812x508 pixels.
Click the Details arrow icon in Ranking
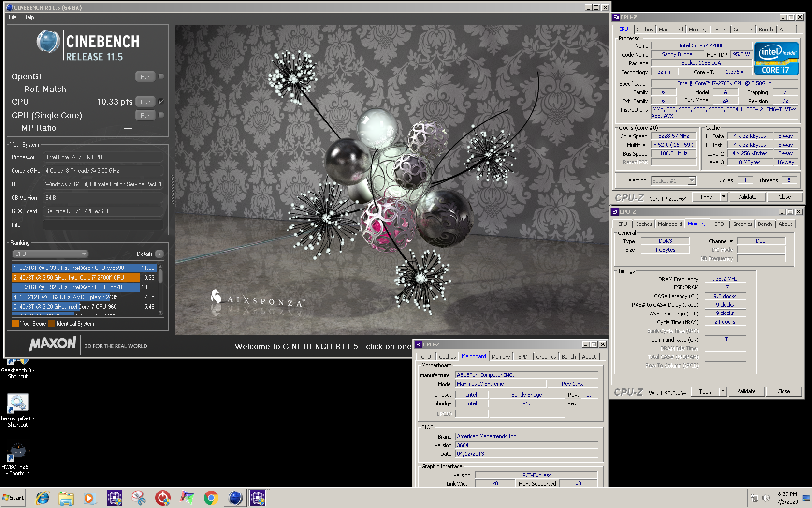click(x=159, y=254)
